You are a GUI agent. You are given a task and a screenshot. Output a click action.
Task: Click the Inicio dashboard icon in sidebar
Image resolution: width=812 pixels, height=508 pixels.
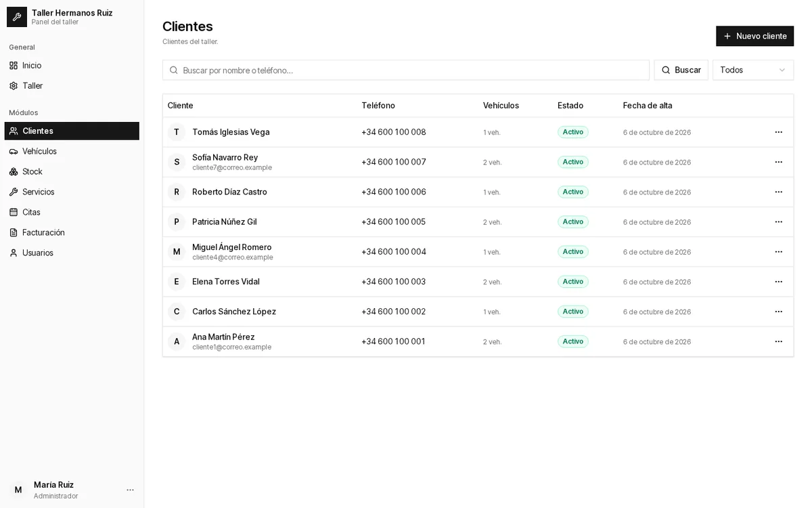click(x=14, y=66)
